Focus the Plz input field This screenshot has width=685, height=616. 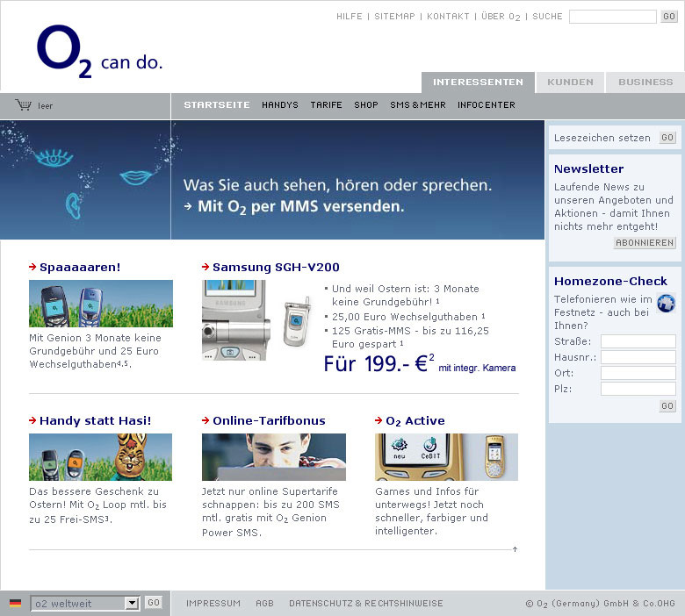click(638, 389)
